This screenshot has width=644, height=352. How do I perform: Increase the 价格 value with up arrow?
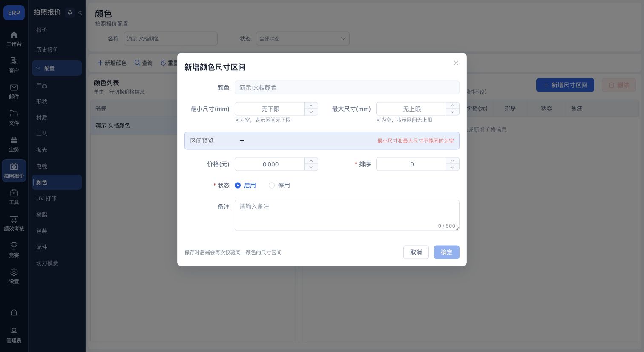(x=311, y=161)
